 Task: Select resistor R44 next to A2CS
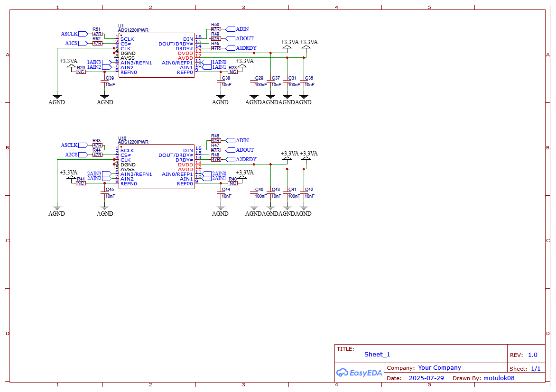tap(98, 155)
